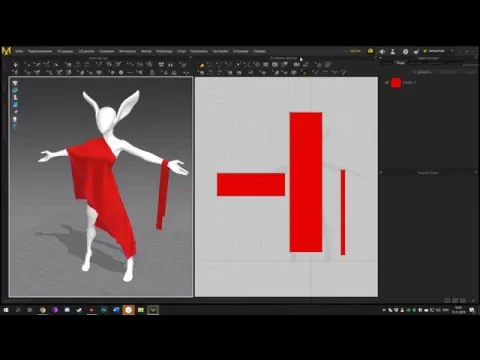480x360 pixels.
Task: Click the Add button in the fabric panel
Action: 423,72
